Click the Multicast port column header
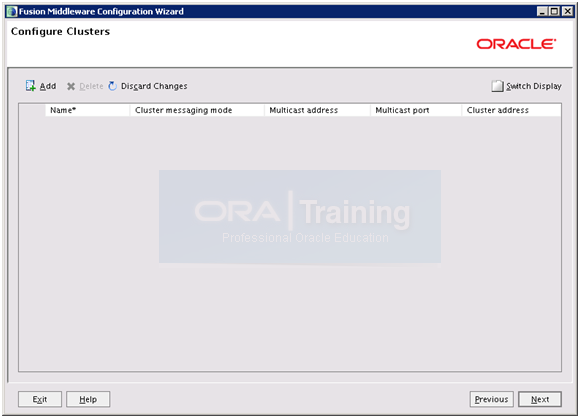 tap(416, 110)
